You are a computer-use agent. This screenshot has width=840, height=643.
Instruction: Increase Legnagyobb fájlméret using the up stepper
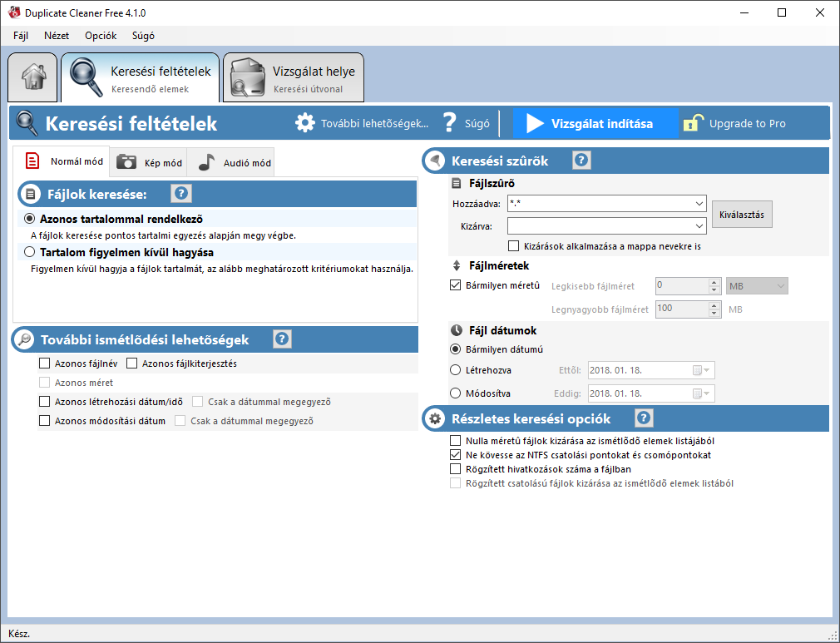click(712, 304)
